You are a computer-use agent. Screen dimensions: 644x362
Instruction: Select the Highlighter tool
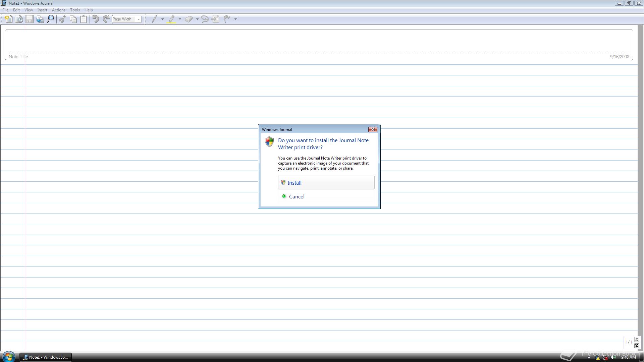coord(172,19)
